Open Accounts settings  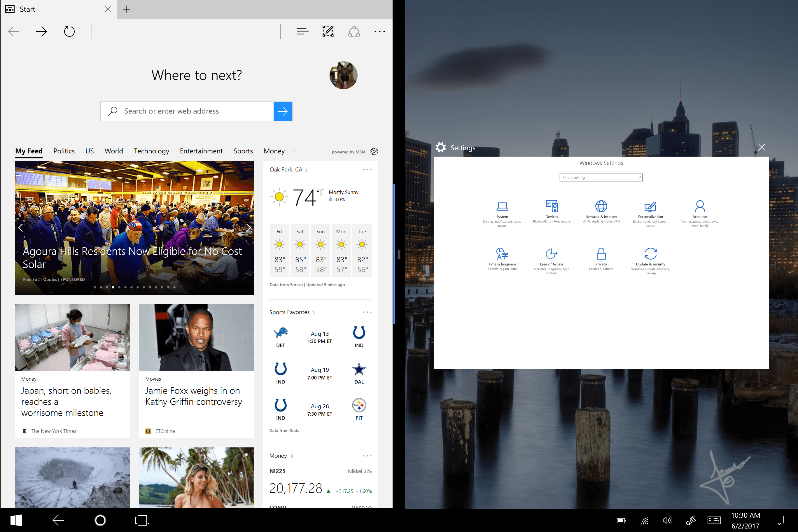click(700, 213)
